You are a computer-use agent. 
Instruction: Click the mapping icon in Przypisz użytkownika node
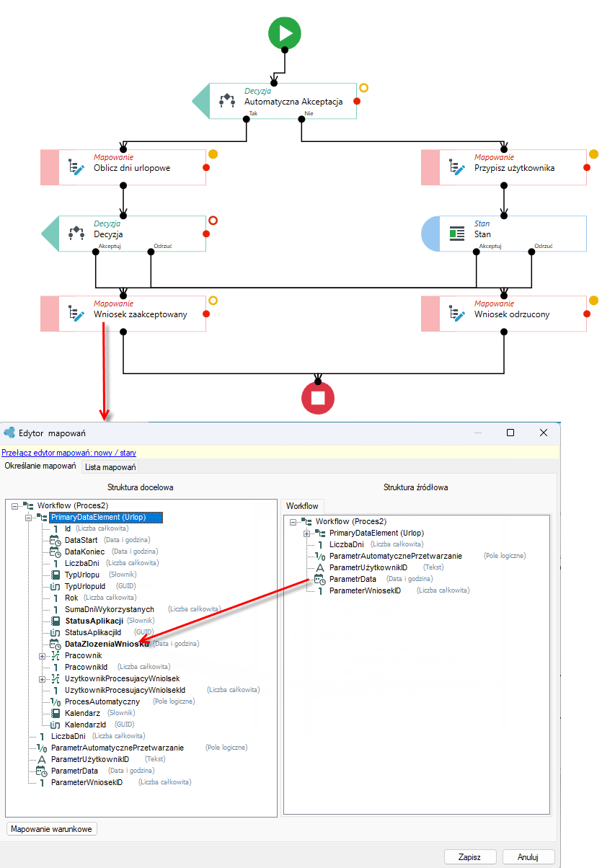pyautogui.click(x=456, y=168)
